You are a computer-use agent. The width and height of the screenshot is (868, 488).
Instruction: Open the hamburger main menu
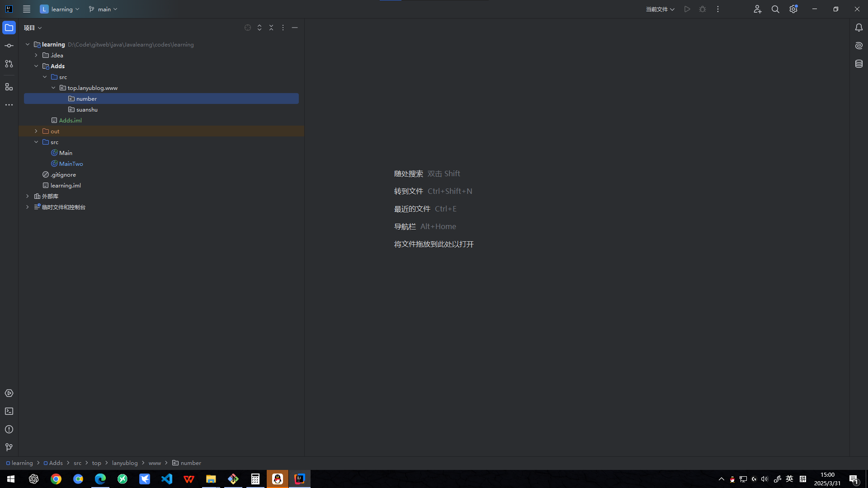pyautogui.click(x=27, y=9)
